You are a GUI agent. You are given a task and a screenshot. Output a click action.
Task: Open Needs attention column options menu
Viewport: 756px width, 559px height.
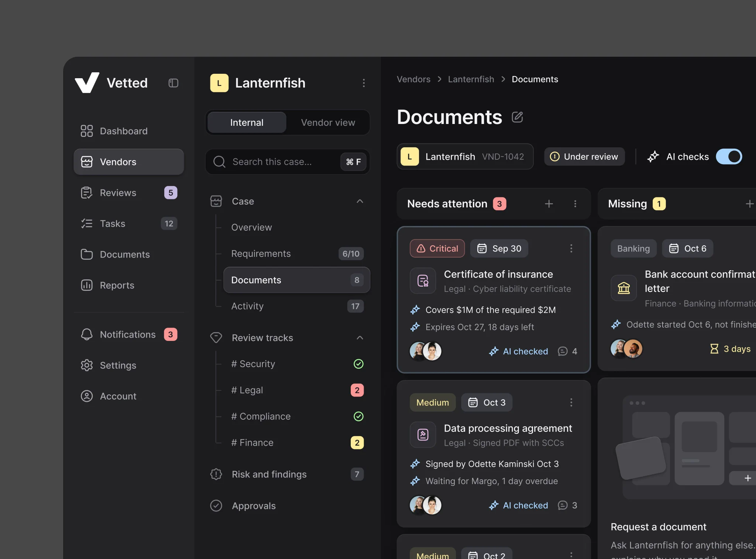[575, 204]
